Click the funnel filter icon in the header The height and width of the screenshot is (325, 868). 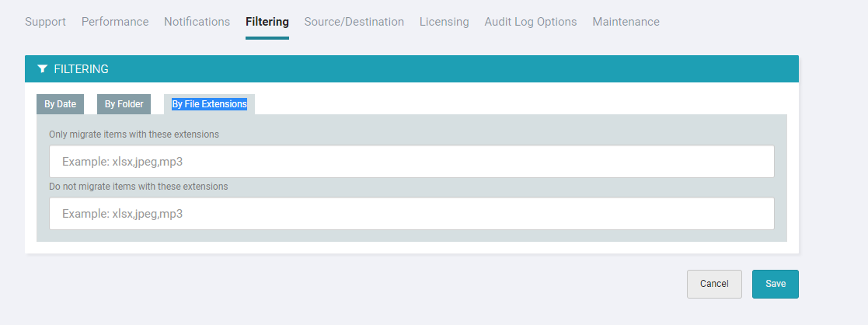(42, 69)
